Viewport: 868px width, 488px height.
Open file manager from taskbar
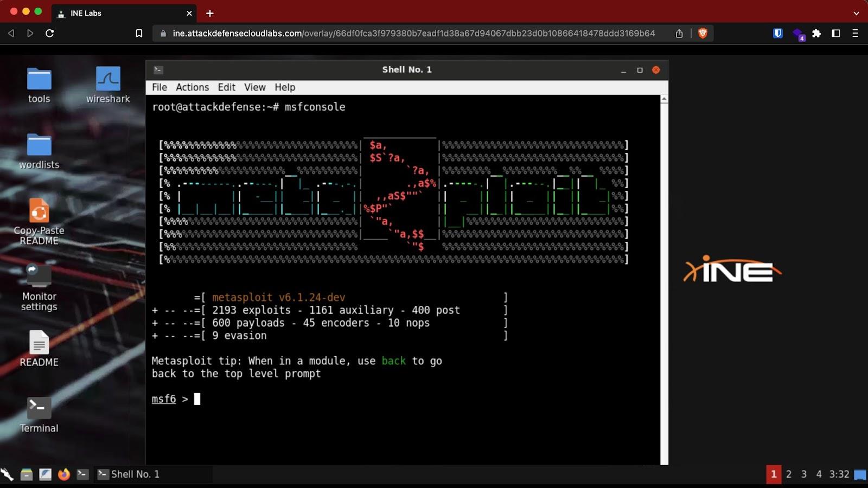27,474
